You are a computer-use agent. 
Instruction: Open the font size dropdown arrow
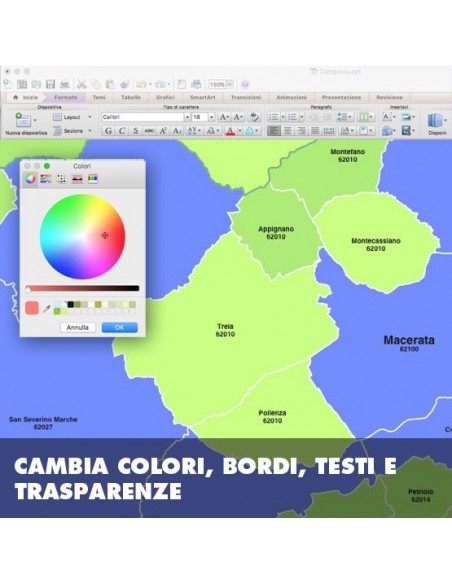point(211,117)
